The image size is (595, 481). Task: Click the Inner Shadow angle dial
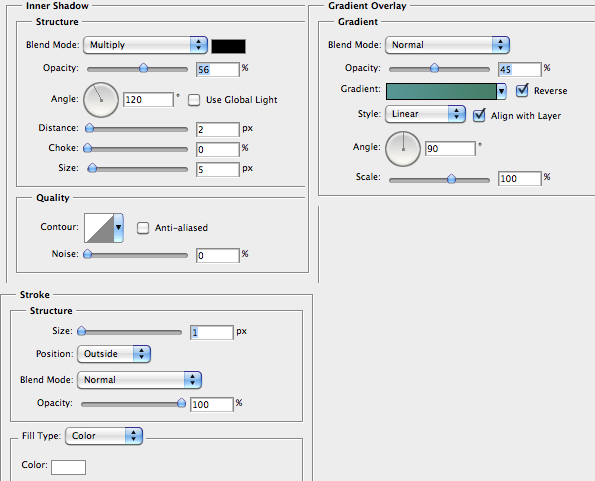click(x=101, y=100)
